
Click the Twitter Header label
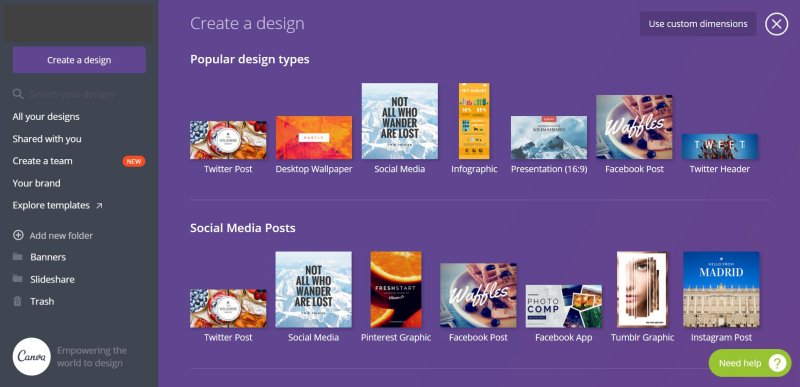coord(719,169)
